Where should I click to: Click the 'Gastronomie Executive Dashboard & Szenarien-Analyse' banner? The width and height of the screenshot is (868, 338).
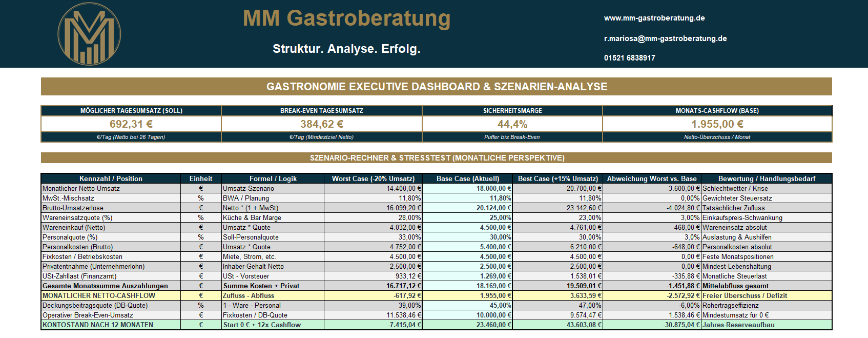437,87
